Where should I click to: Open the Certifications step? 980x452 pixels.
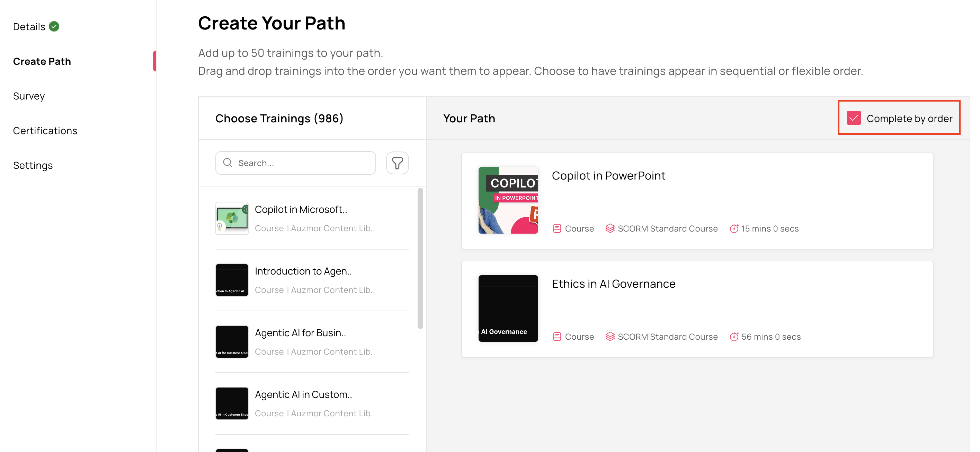(x=45, y=131)
